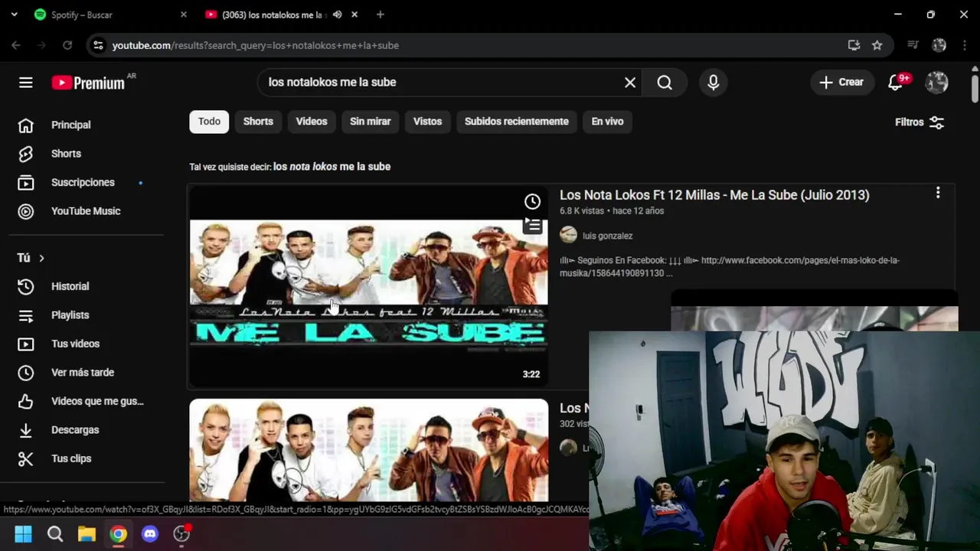Click the suggested 'los nota lokos me la sube' link
Image resolution: width=980 pixels, height=551 pixels.
[x=332, y=167]
